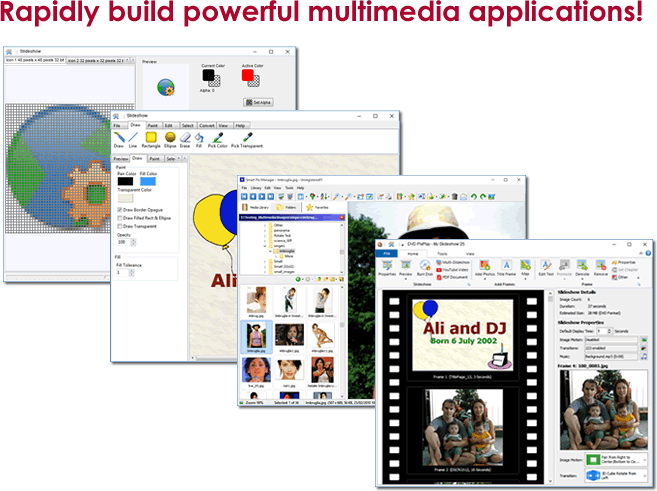The width and height of the screenshot is (657, 491).
Task: Expand the panorama folder in tree
Action: coord(265,230)
